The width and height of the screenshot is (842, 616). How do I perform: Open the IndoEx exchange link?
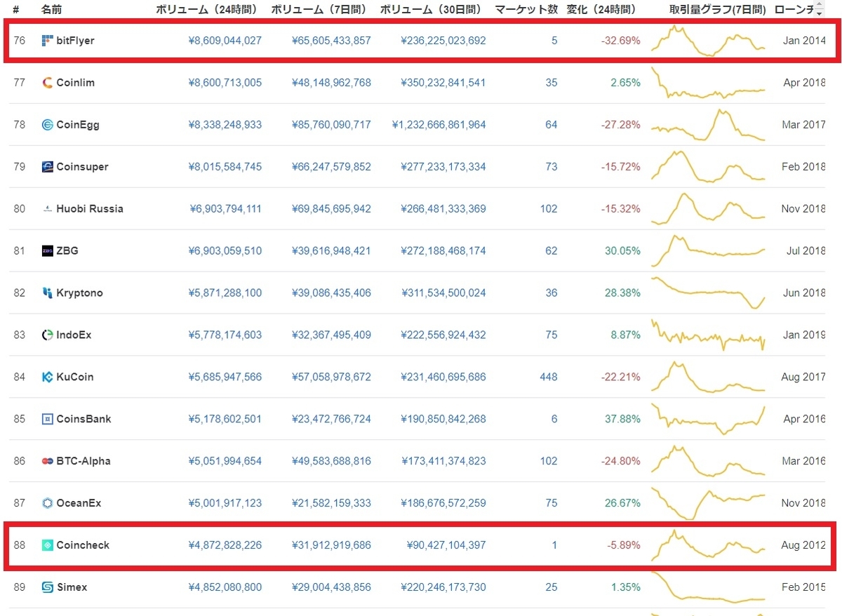tap(74, 335)
